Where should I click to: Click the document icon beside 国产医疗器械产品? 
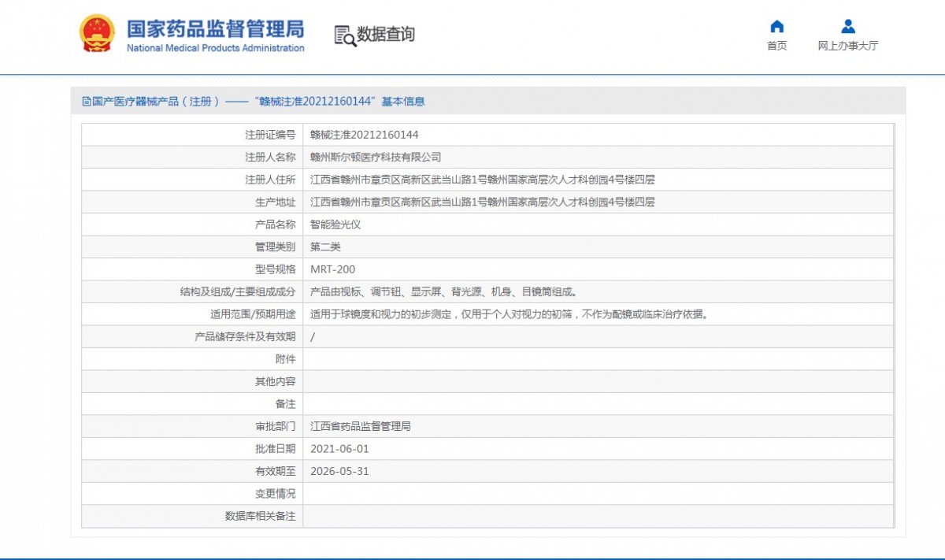tap(87, 102)
